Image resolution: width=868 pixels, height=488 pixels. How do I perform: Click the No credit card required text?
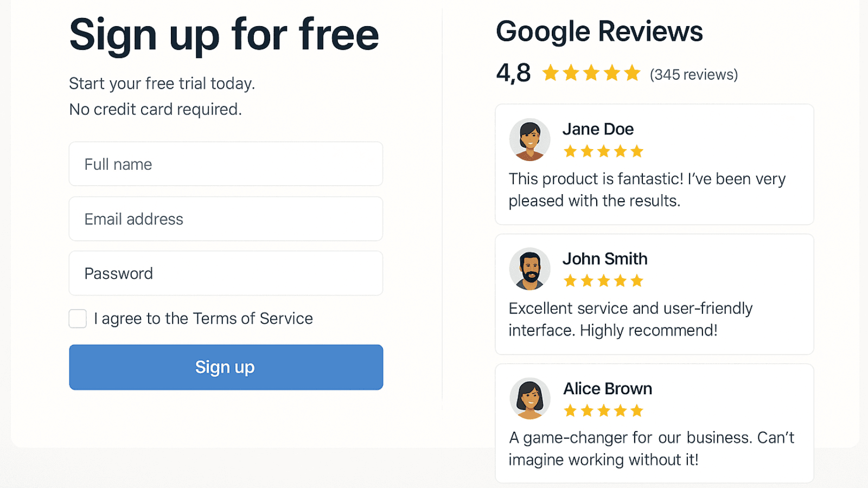click(x=156, y=109)
